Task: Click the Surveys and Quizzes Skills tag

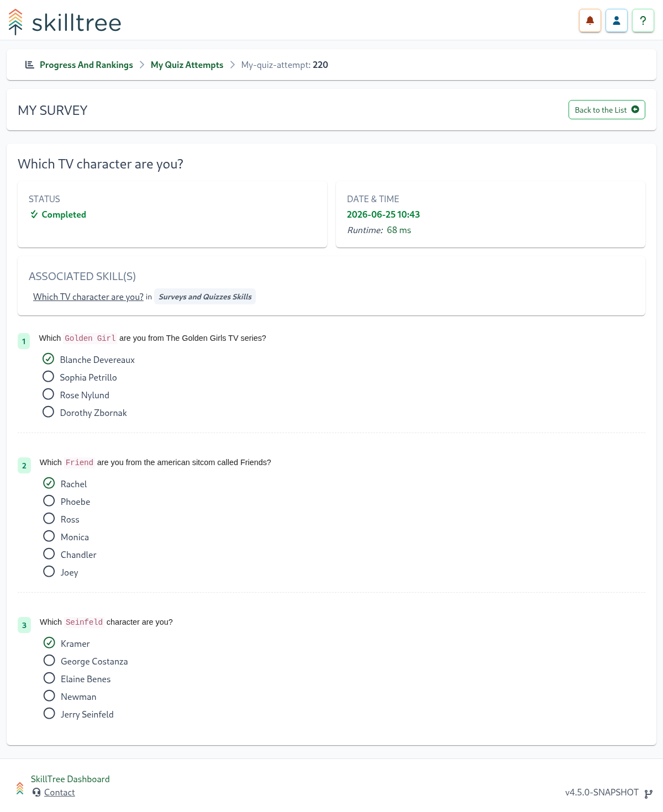Action: click(x=205, y=297)
